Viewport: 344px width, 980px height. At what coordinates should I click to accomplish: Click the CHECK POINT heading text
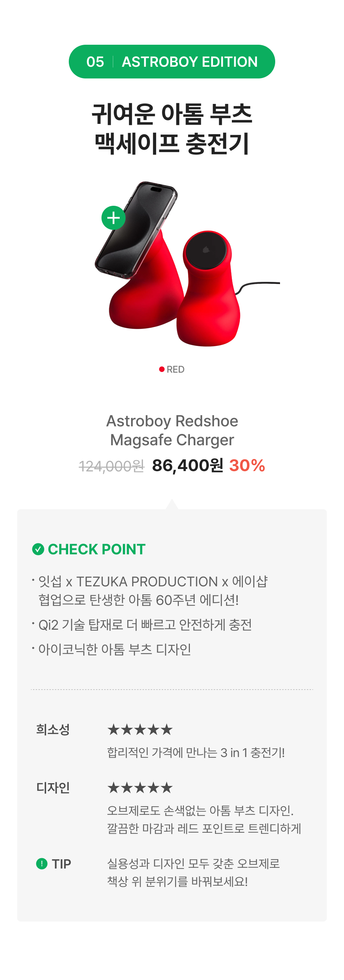97,549
